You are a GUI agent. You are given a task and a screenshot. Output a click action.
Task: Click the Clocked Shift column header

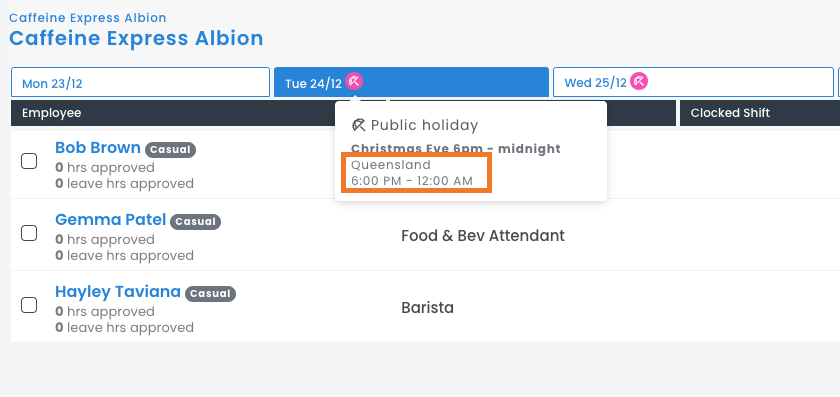pyautogui.click(x=730, y=113)
